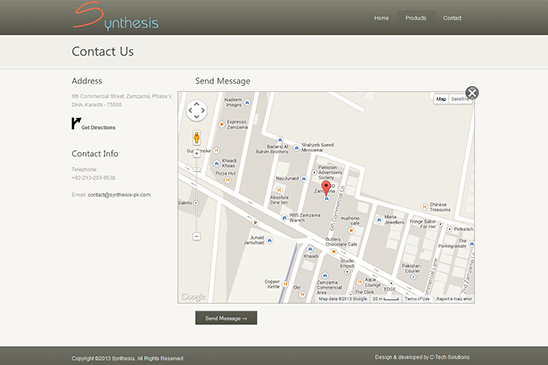Open contact@synthesis-pk.com email link
This screenshot has height=365, width=548.
(119, 195)
